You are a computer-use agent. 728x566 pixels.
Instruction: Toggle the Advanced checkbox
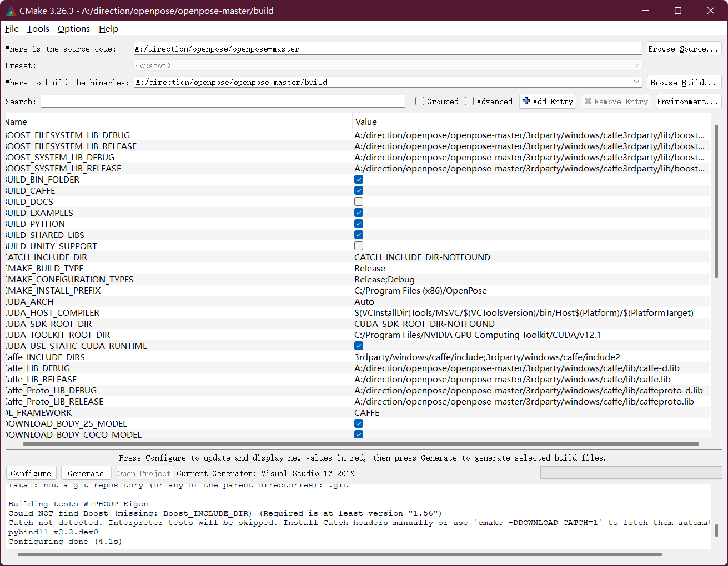pyautogui.click(x=469, y=101)
